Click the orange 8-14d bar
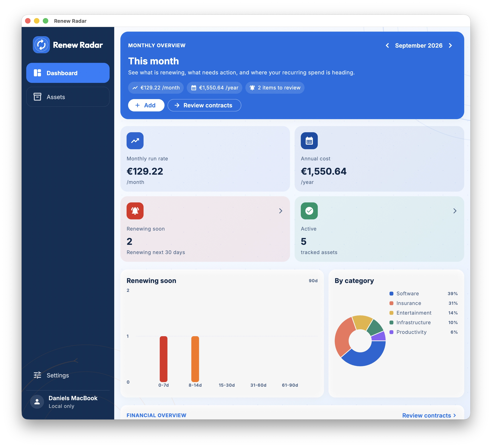Screen dimensions: 492x448 tap(195, 359)
